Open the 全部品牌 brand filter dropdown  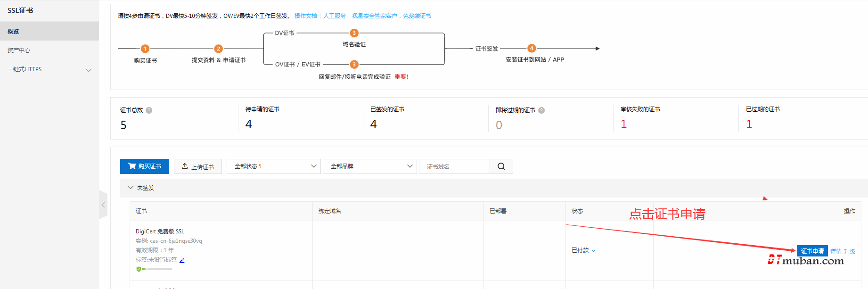point(369,166)
